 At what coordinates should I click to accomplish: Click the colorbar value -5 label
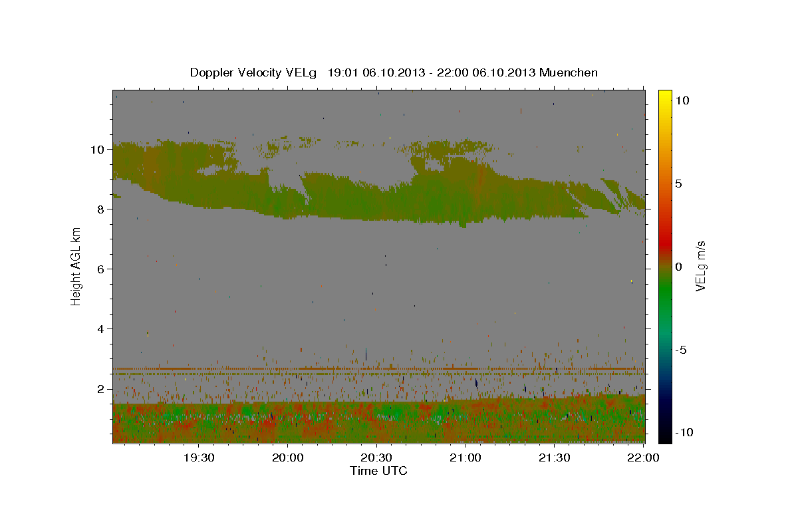(x=681, y=350)
